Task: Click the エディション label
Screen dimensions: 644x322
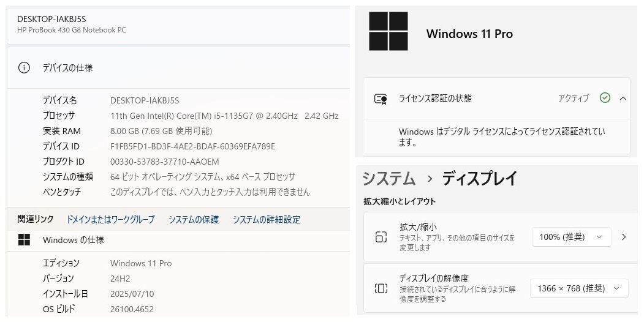Action: coord(61,263)
